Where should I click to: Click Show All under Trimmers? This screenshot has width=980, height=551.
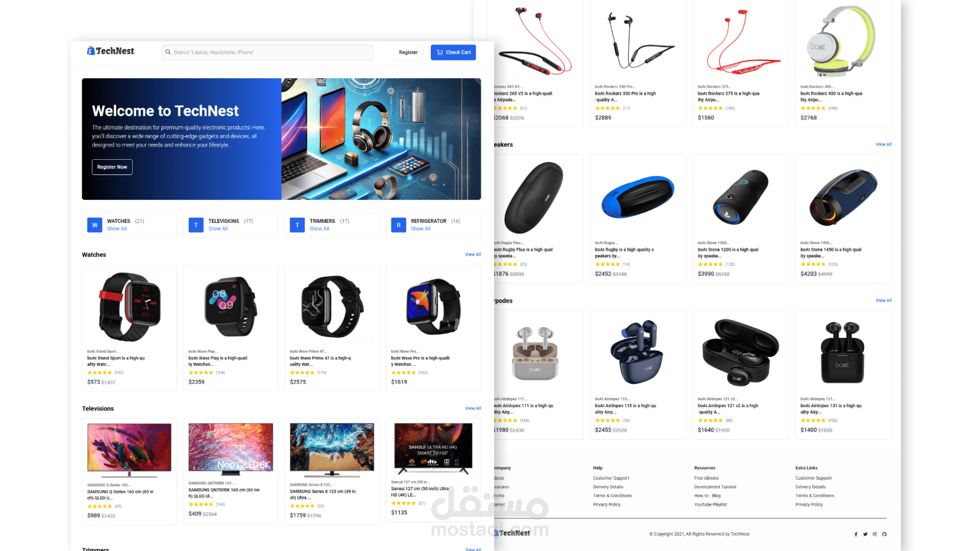tap(320, 229)
